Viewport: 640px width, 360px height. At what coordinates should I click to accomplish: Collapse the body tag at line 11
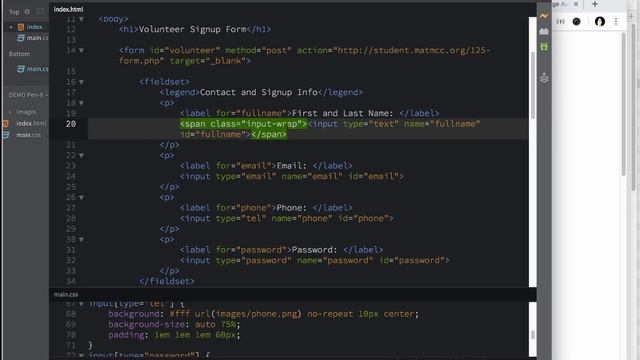pos(81,19)
